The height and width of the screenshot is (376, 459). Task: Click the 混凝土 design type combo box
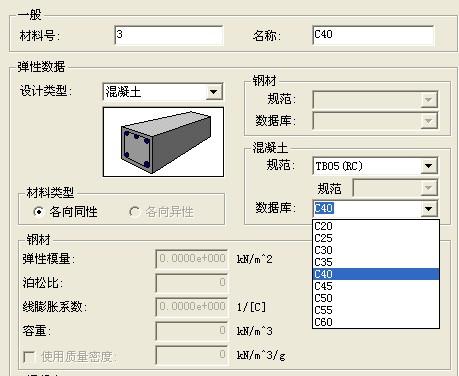(163, 92)
